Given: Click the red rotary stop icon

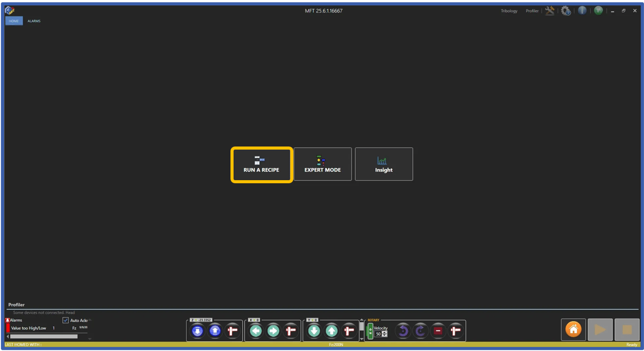Looking at the screenshot, I should tap(438, 330).
